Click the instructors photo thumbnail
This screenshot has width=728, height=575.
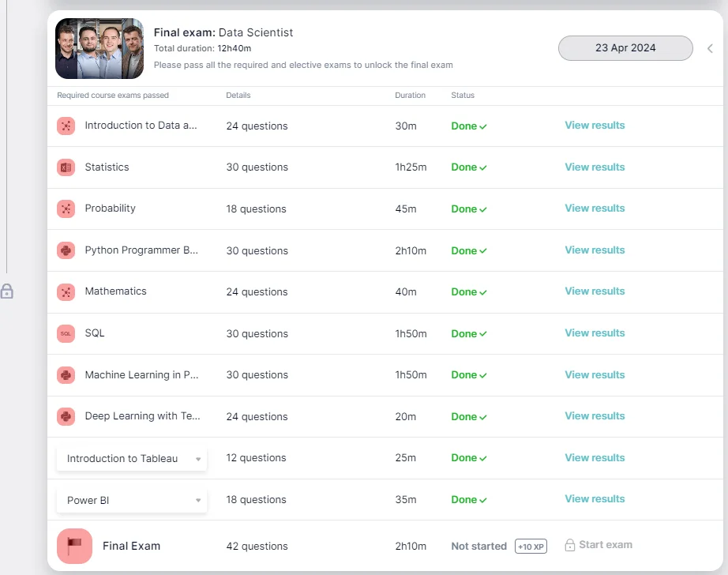[99, 49]
